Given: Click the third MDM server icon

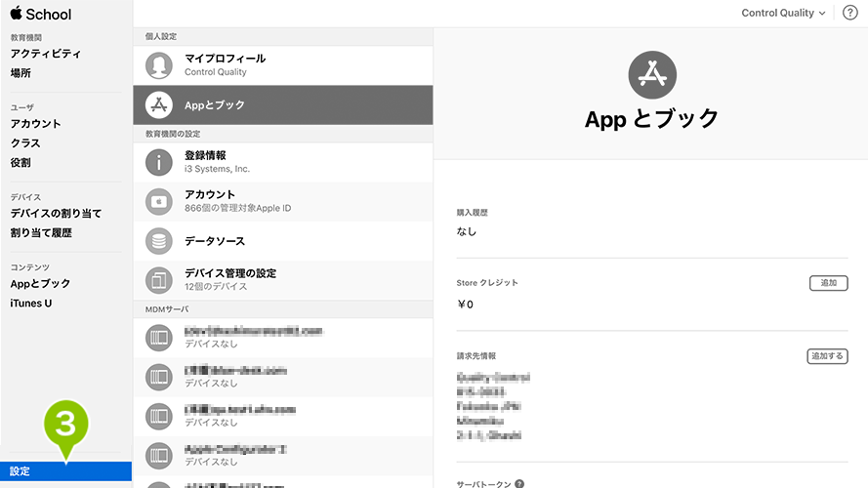Looking at the screenshot, I should (x=159, y=416).
